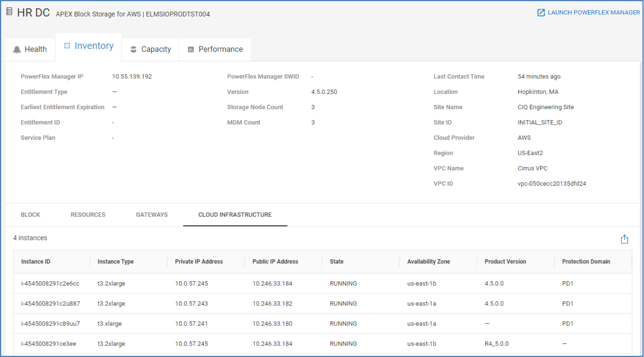
Task: Sort by Public IP Address column
Action: click(275, 262)
